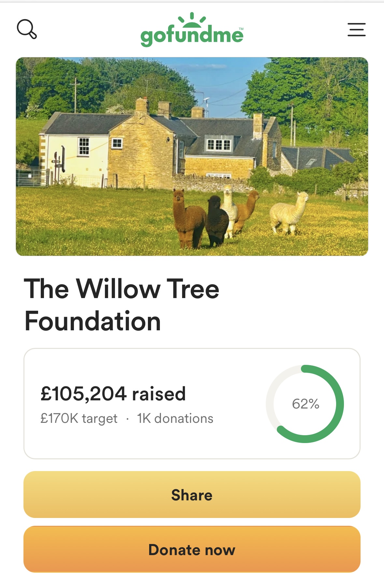The width and height of the screenshot is (384, 588).
Task: Click the TM mark beside gofundme logo
Action: [241, 29]
